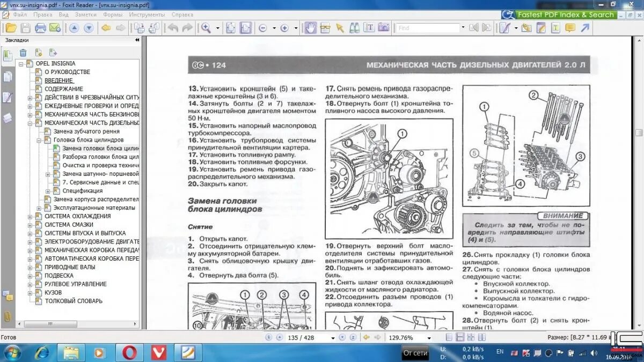Image resolution: width=644 pixels, height=362 pixels.
Task: Click the Find Next button
Action: point(487,28)
